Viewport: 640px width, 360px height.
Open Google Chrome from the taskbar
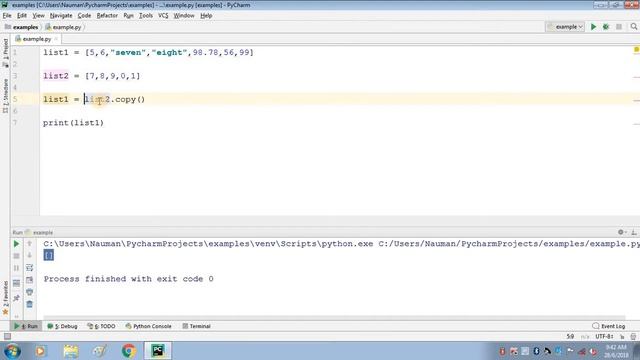click(129, 351)
